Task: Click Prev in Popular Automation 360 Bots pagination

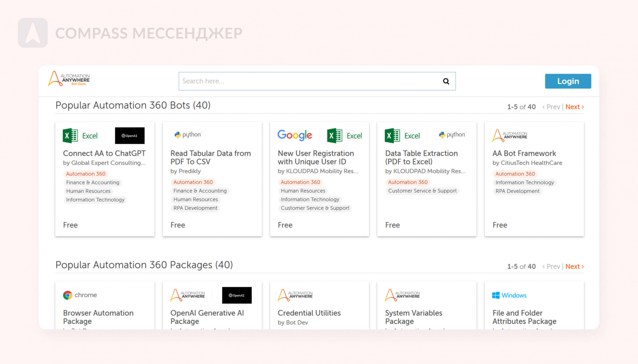Action: pyautogui.click(x=551, y=107)
